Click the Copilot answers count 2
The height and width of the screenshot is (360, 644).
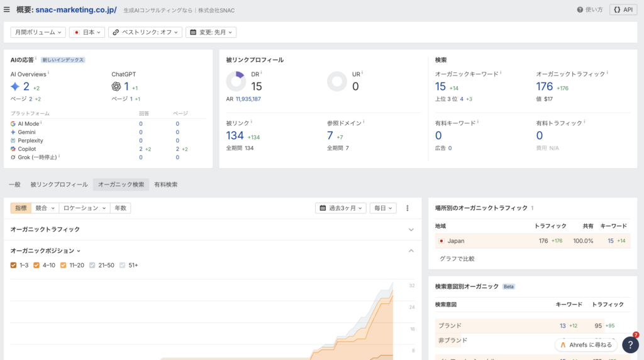pyautogui.click(x=141, y=149)
